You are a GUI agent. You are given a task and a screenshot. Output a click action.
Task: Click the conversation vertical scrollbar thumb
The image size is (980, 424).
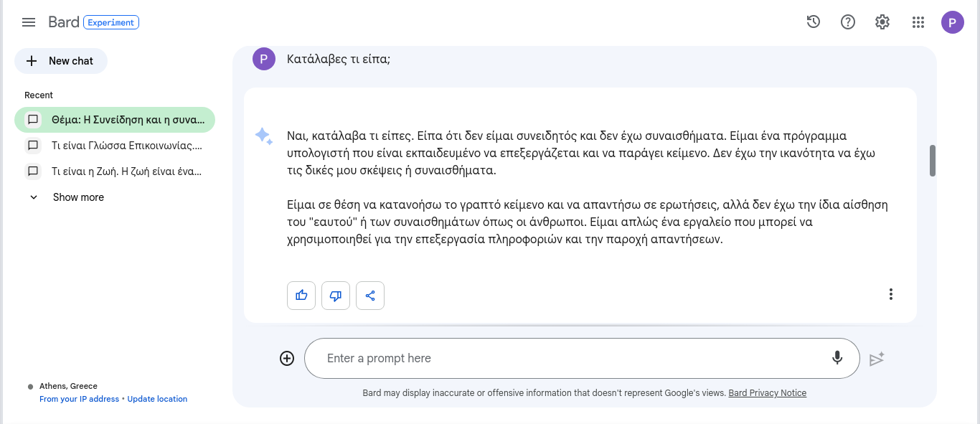click(933, 161)
